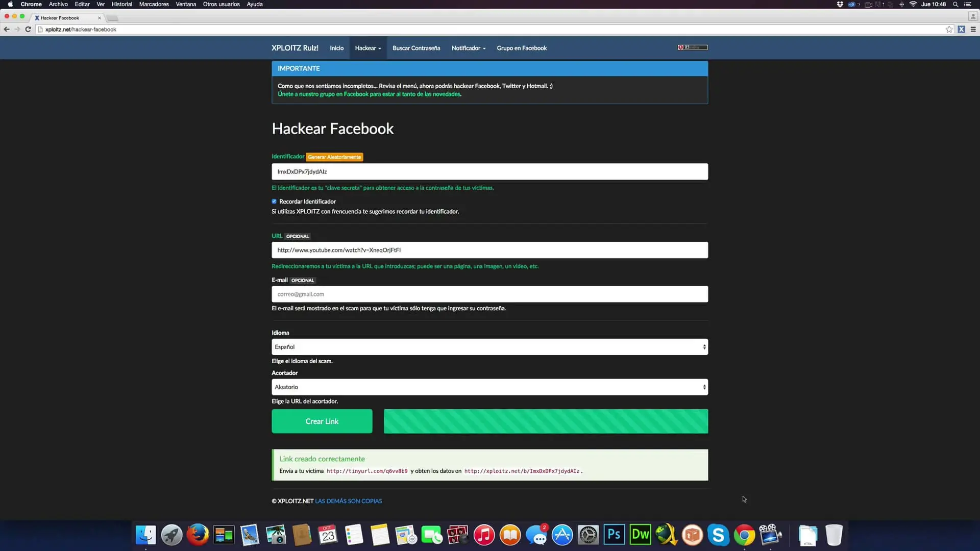Viewport: 980px width, 551px height.
Task: Open the Acortador dropdown showing Aleatorio
Action: tap(489, 387)
